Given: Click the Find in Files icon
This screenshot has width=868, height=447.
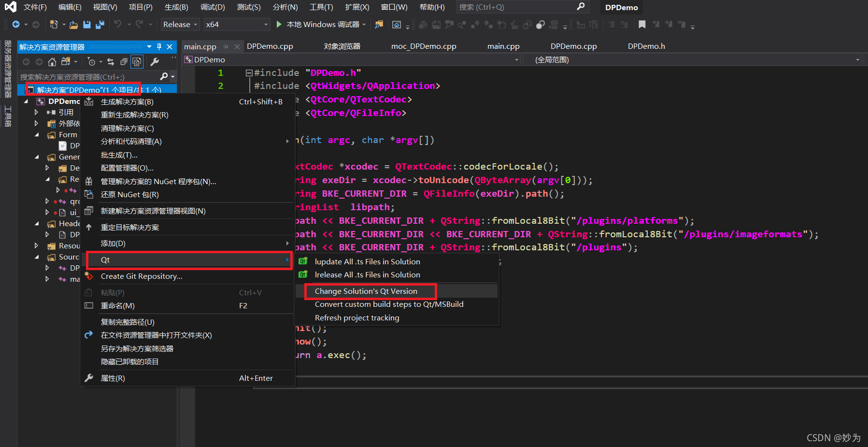Looking at the screenshot, I should (x=379, y=24).
